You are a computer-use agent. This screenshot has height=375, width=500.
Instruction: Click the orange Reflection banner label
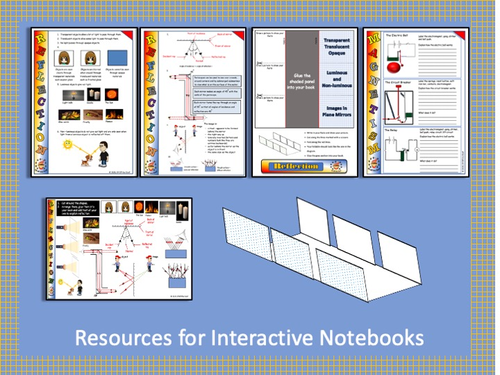pyautogui.click(x=304, y=166)
